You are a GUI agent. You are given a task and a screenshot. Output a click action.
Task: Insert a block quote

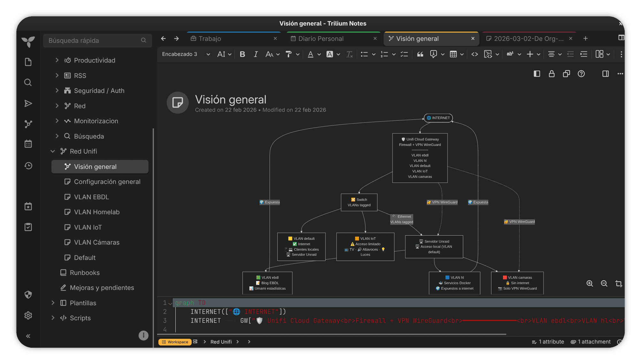tap(420, 54)
